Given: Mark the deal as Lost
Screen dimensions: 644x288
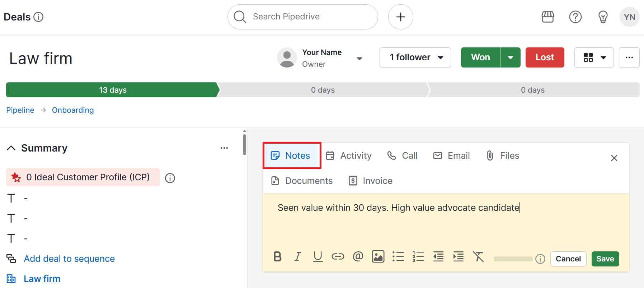Looking at the screenshot, I should (545, 57).
